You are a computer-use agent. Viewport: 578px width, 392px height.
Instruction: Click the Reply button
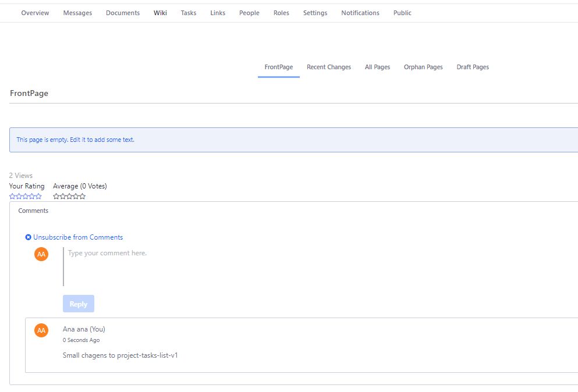79,304
